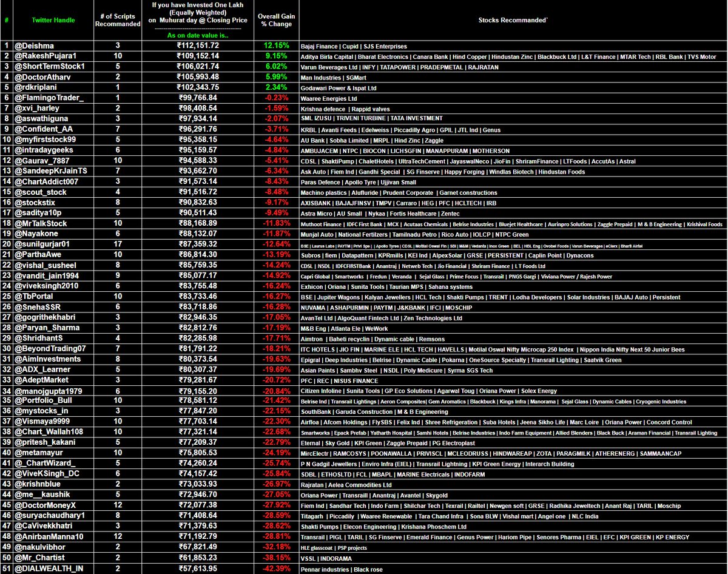The width and height of the screenshot is (728, 574).
Task: Click the value ₹112,151.72
Action: point(197,46)
